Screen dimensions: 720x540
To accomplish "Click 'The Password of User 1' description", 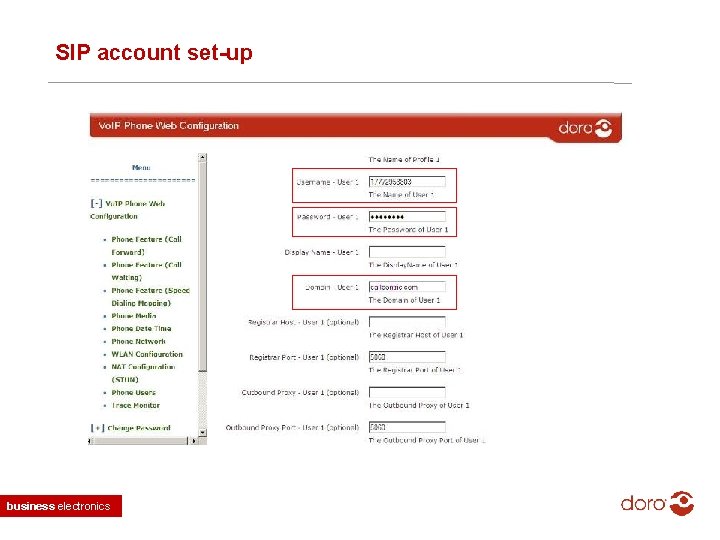I will coord(408,230).
